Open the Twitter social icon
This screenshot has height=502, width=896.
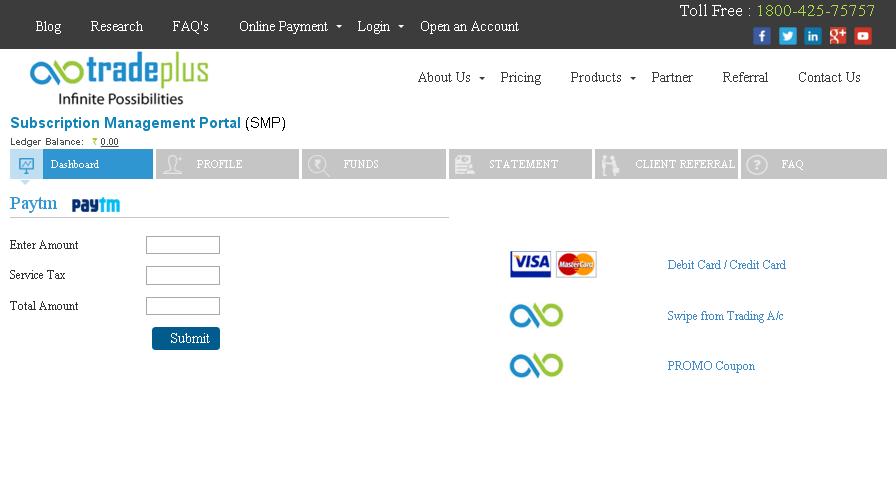coord(787,36)
